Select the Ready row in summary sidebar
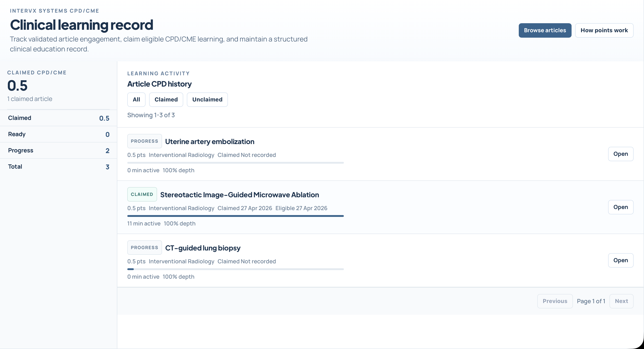This screenshot has width=644, height=349. click(x=58, y=134)
